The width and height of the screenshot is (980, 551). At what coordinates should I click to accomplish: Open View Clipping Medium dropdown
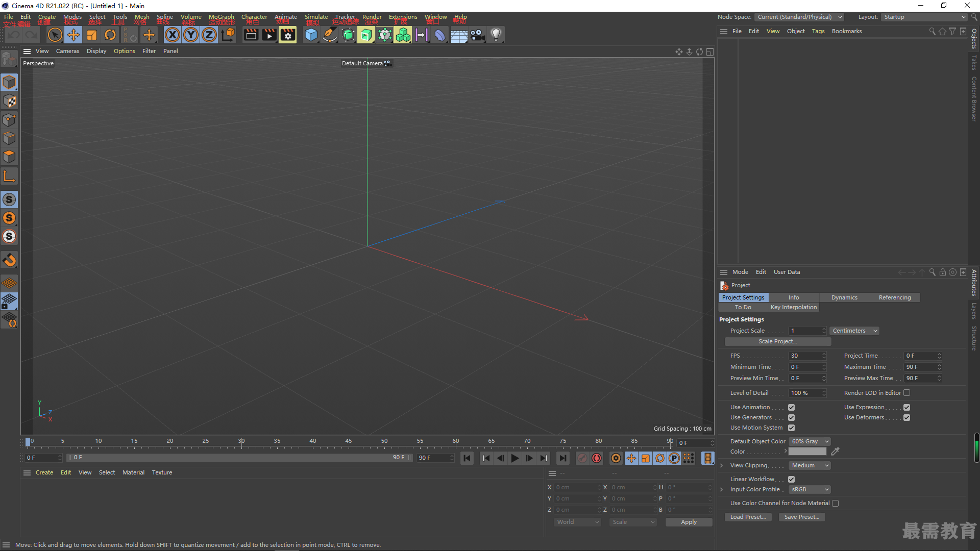point(810,465)
